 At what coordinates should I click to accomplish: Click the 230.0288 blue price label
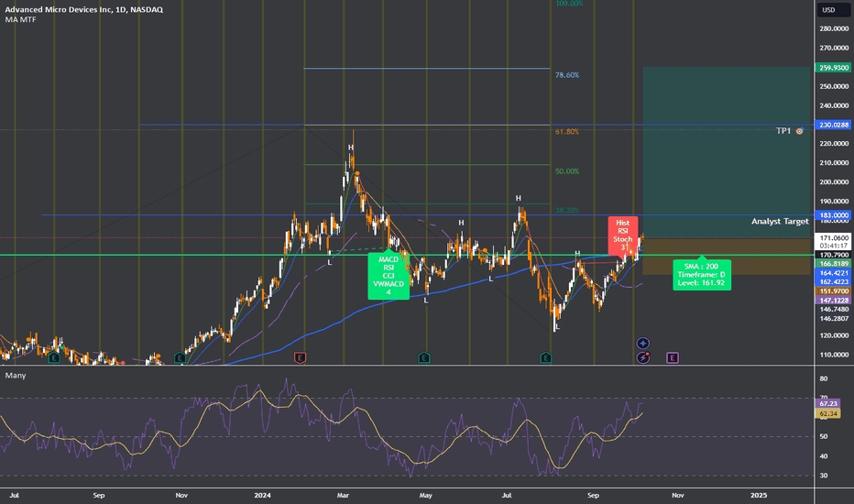(833, 125)
